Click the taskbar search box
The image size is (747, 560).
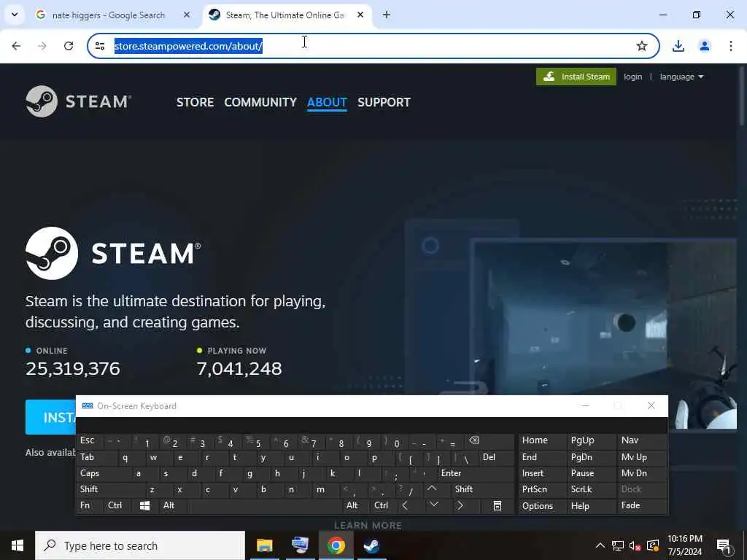tap(140, 545)
